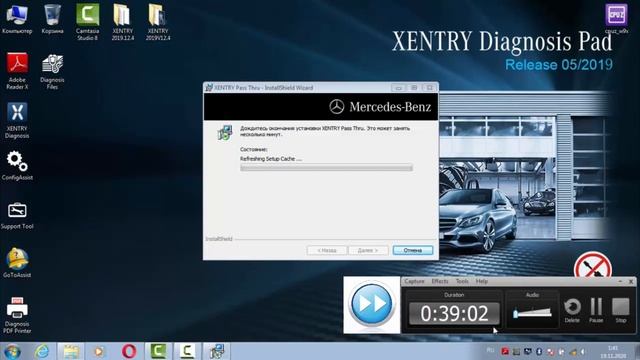
Task: Click the blue fast-forward arrows icon
Action: 371,304
